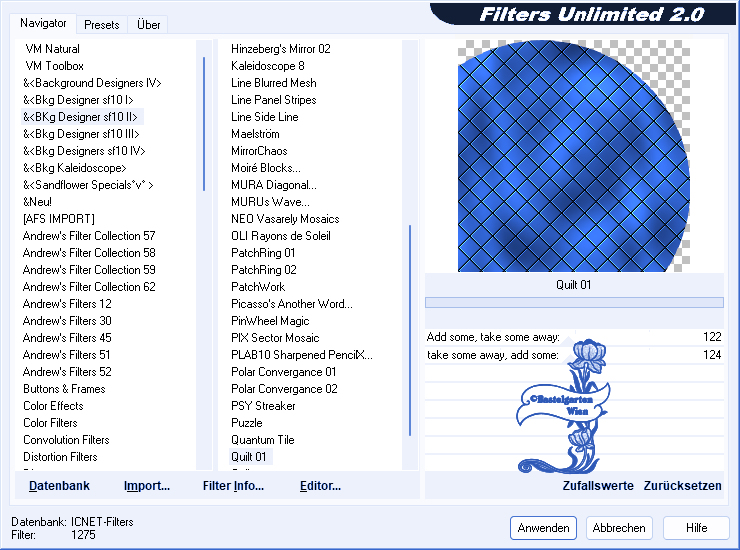
Task: Select Andrew's Filters 51
Action: [67, 355]
